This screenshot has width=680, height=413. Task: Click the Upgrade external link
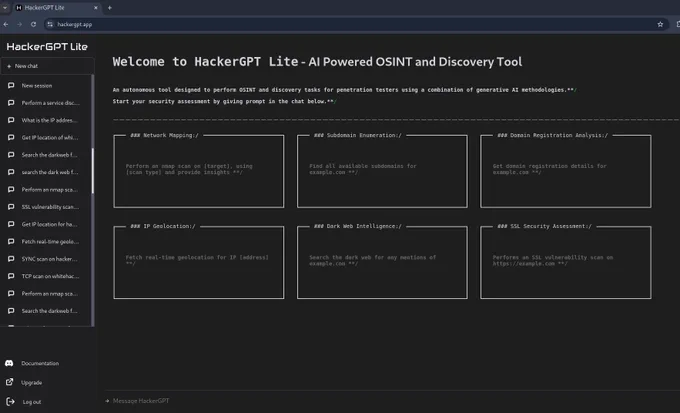point(24,382)
